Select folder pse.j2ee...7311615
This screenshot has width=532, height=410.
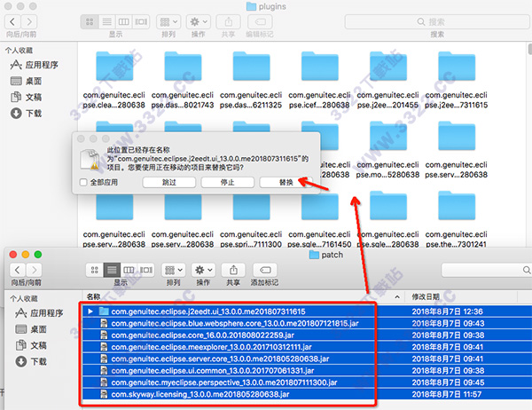[457, 80]
